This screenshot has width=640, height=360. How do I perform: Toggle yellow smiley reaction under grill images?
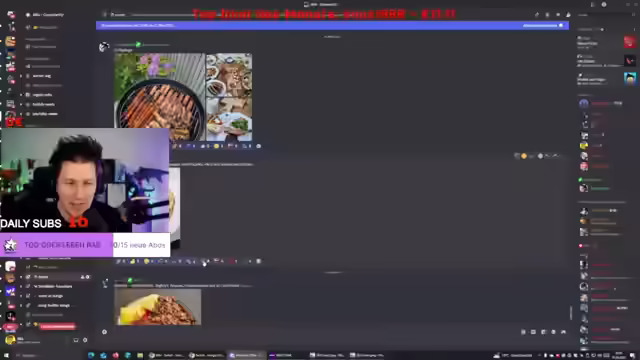218,146
